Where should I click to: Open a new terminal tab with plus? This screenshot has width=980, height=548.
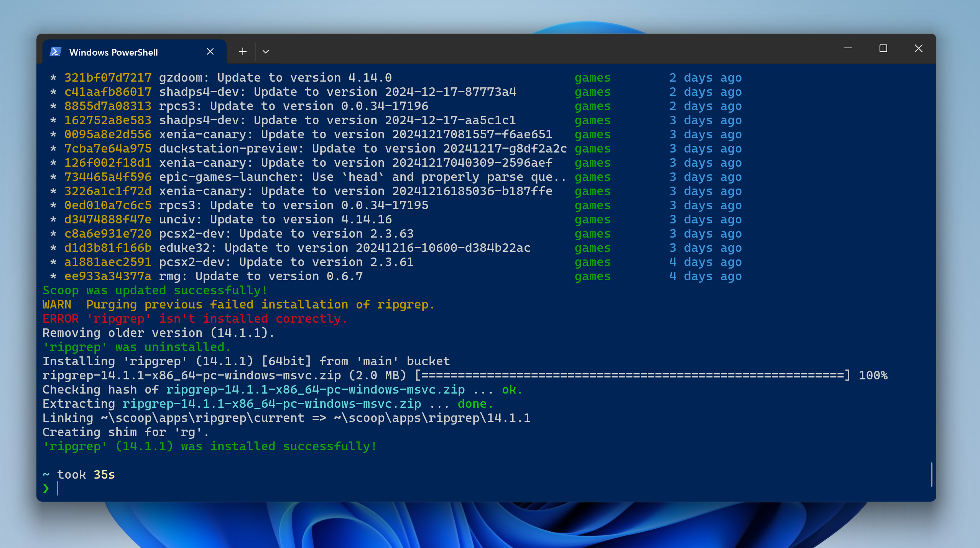click(x=242, y=51)
